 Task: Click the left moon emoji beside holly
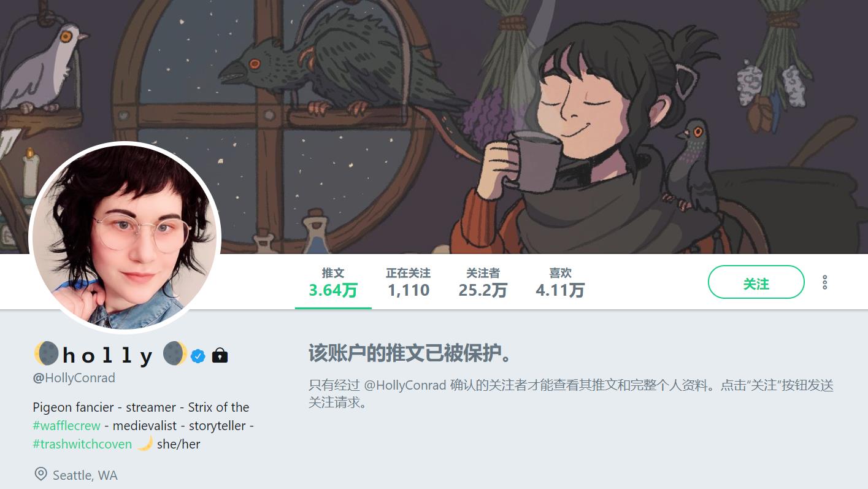click(x=46, y=354)
